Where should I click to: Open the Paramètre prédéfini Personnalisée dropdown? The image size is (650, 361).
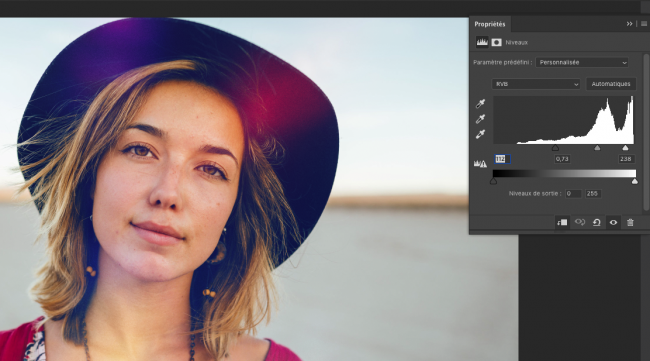pos(582,63)
